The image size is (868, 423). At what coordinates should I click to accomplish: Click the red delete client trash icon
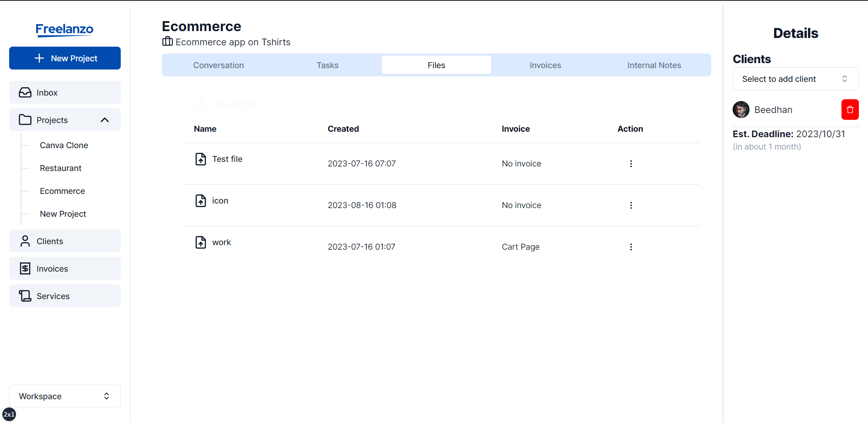(x=850, y=110)
